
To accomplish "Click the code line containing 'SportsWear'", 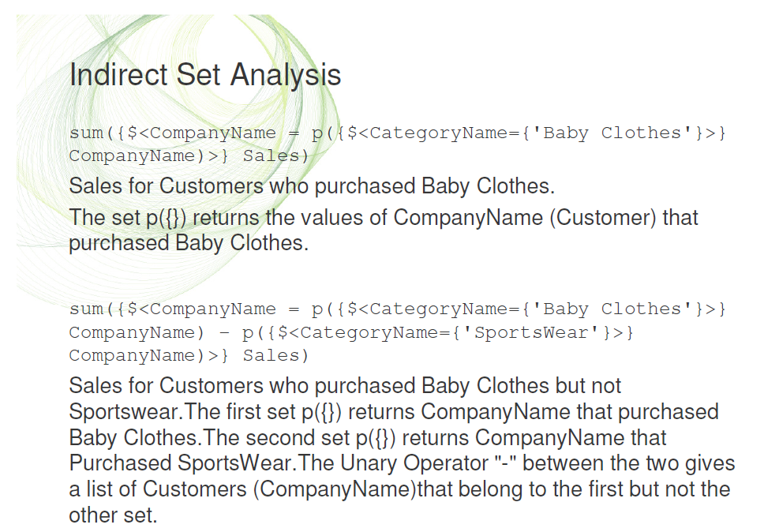I will (351, 332).
